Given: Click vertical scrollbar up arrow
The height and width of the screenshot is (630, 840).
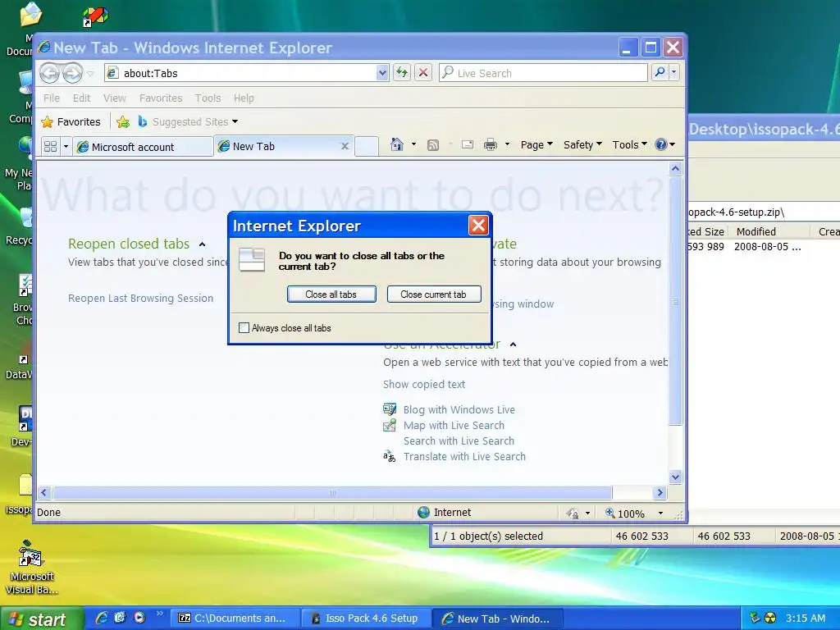Looking at the screenshot, I should (x=675, y=169).
